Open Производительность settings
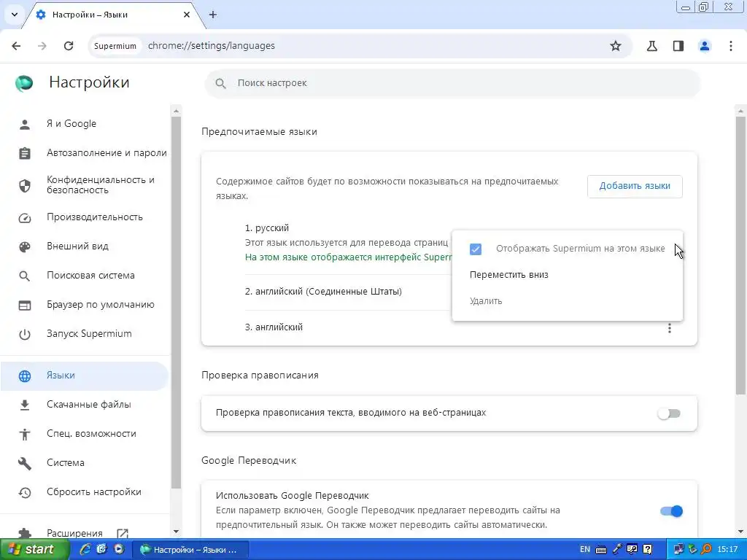This screenshot has height=560, width=747. 85,217
